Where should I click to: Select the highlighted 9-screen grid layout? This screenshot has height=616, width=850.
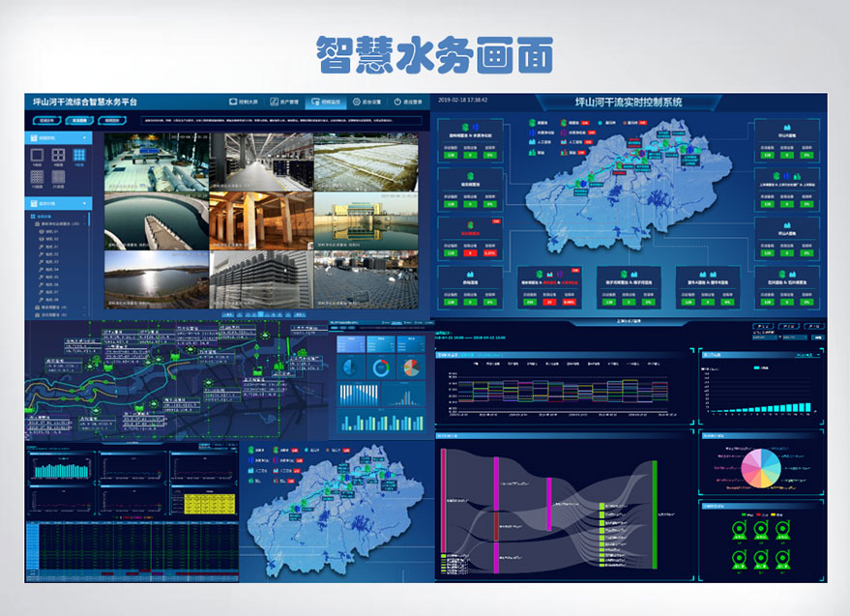click(80, 156)
